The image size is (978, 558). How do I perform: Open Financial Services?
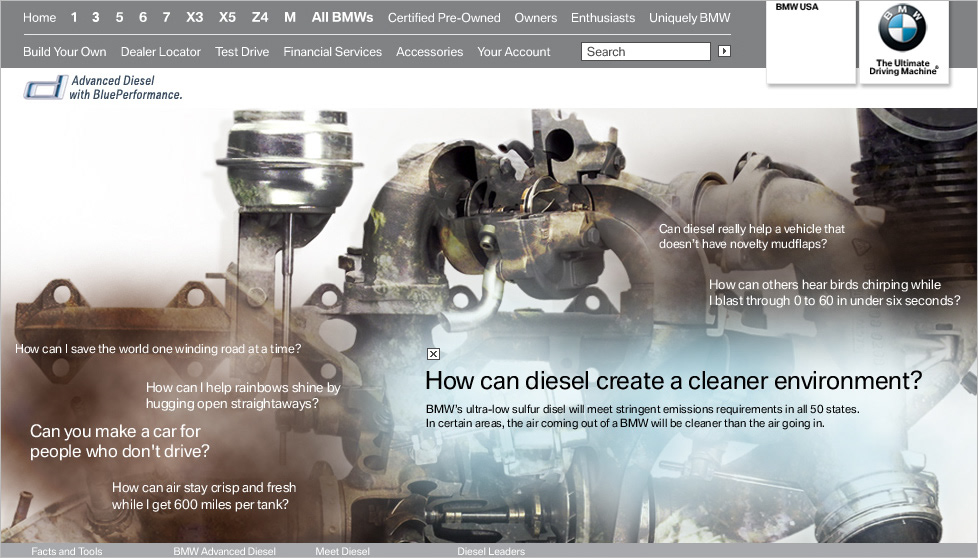point(332,52)
